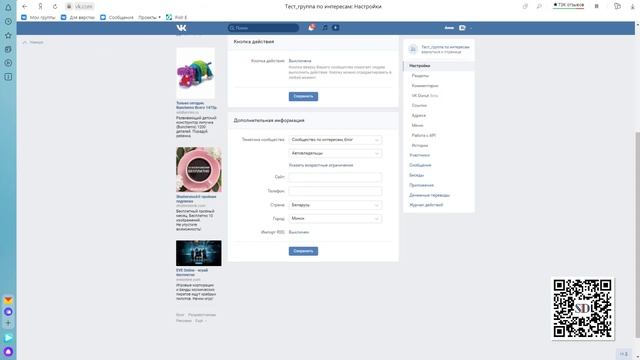Screen dimensions: 640x360
Task: Reload the page with the refresh icon
Action: (x=55, y=7)
